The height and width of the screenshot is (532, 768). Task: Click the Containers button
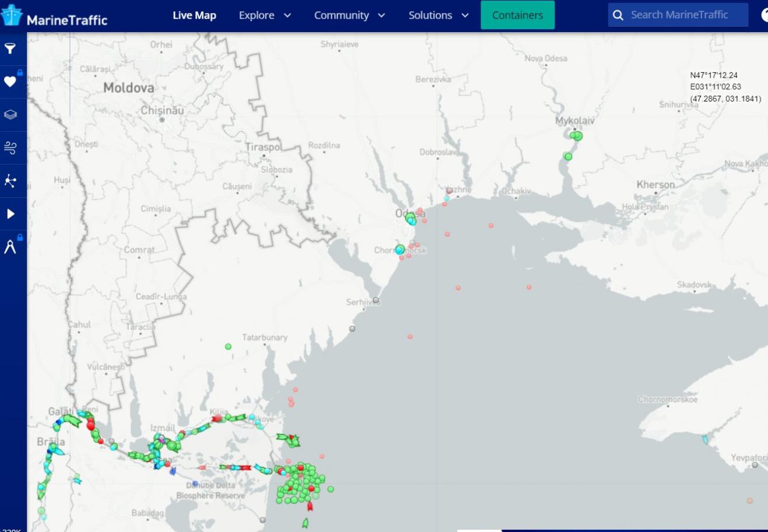pos(517,15)
